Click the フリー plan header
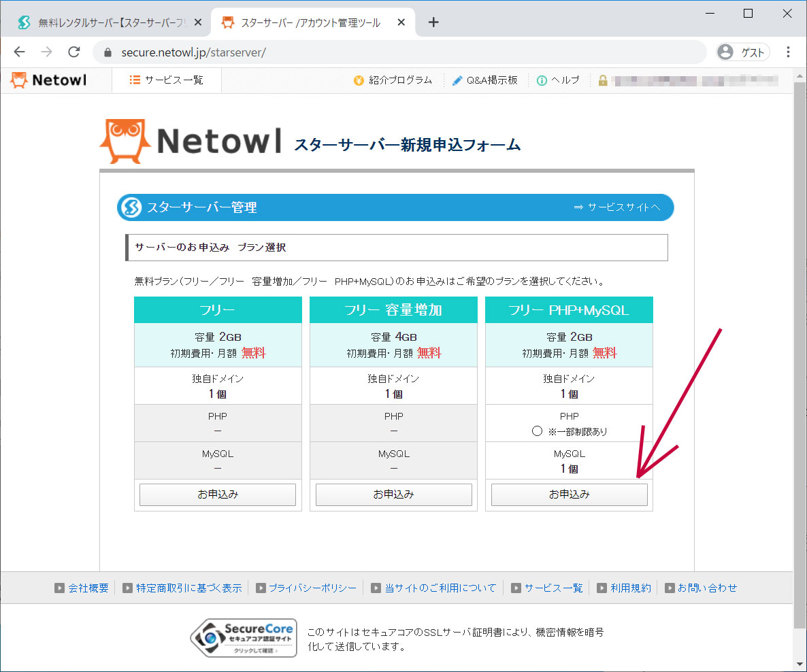Viewport: 807px width, 672px height. coord(218,309)
